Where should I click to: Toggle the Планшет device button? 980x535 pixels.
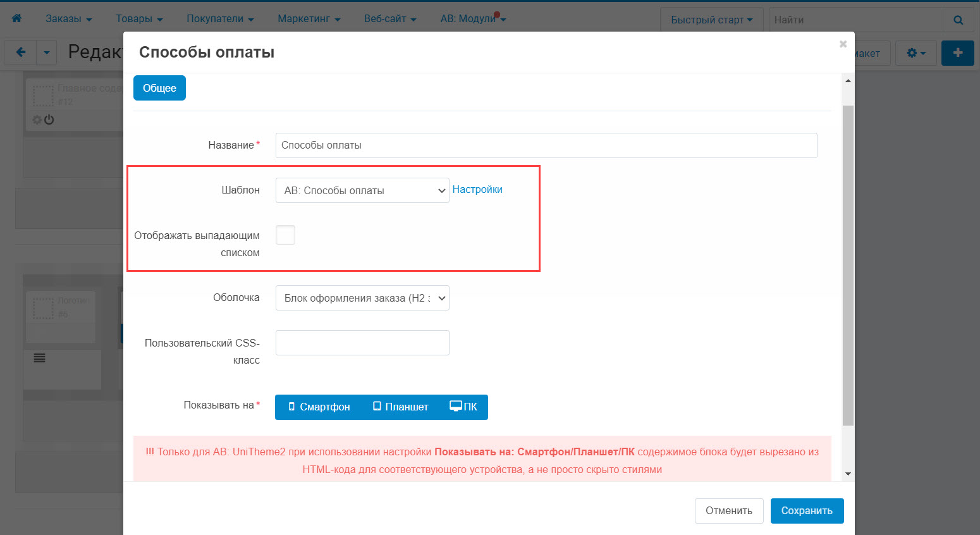[400, 407]
